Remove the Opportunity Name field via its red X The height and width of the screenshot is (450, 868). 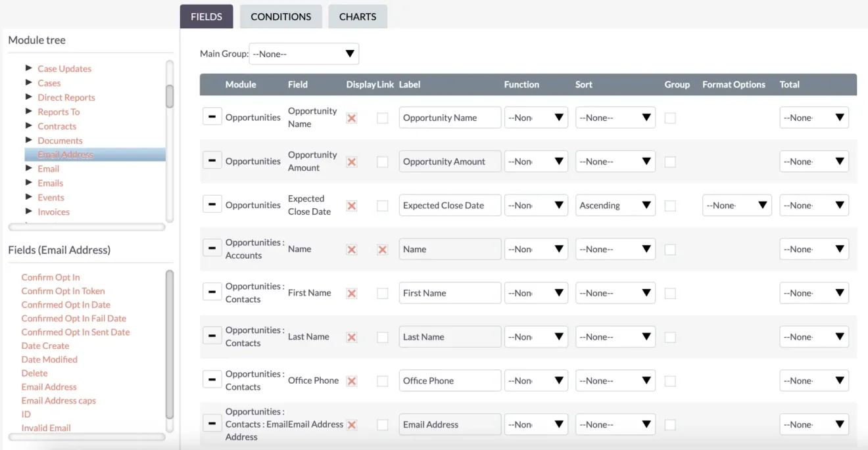pyautogui.click(x=352, y=117)
